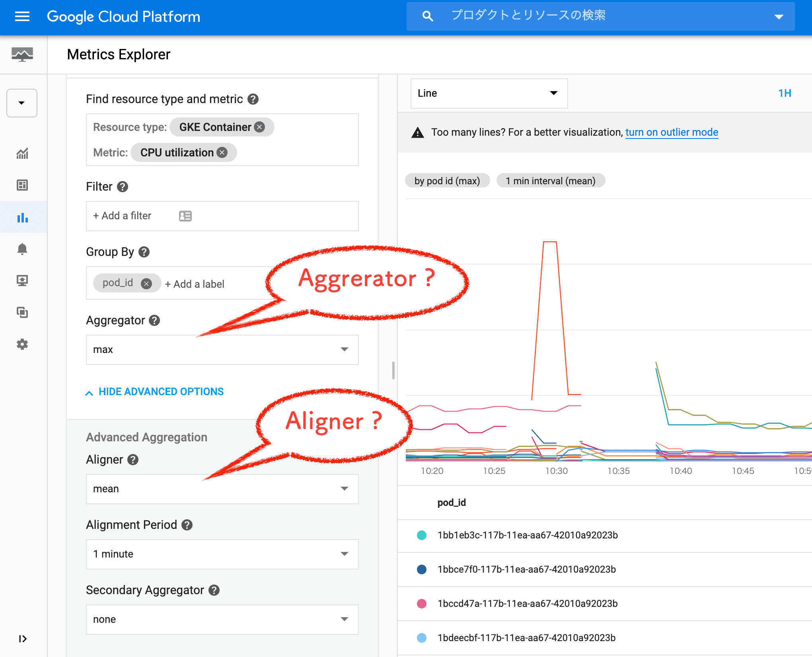Open the hamburger navigation menu
Viewport: 812px width, 657px height.
coord(22,17)
